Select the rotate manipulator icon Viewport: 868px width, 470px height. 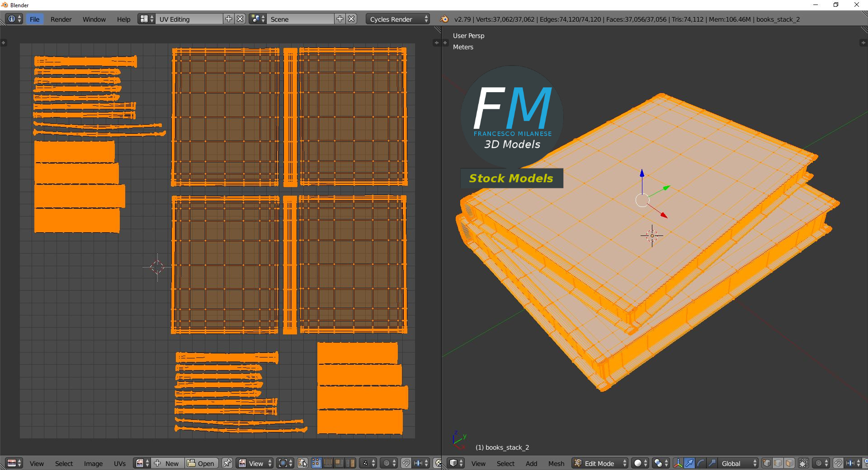click(701, 463)
